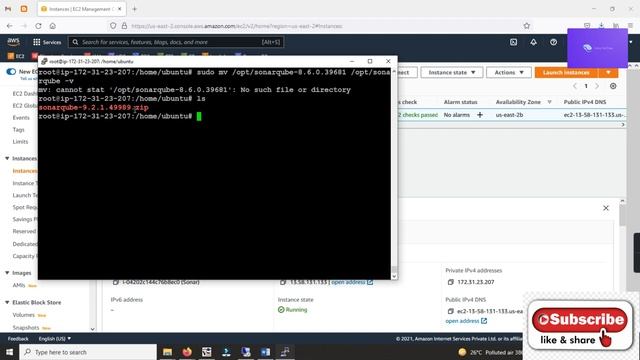
Task: Click us-east-2b availability zone cell
Action: [x=509, y=115]
